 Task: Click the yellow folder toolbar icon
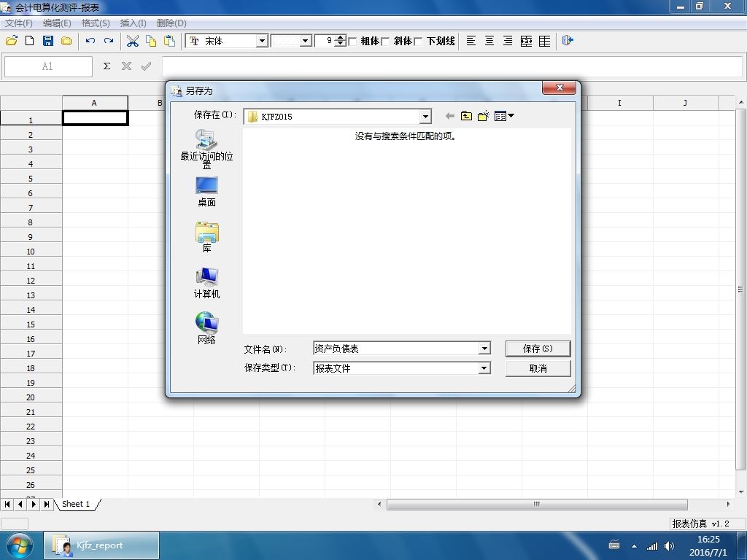[66, 41]
